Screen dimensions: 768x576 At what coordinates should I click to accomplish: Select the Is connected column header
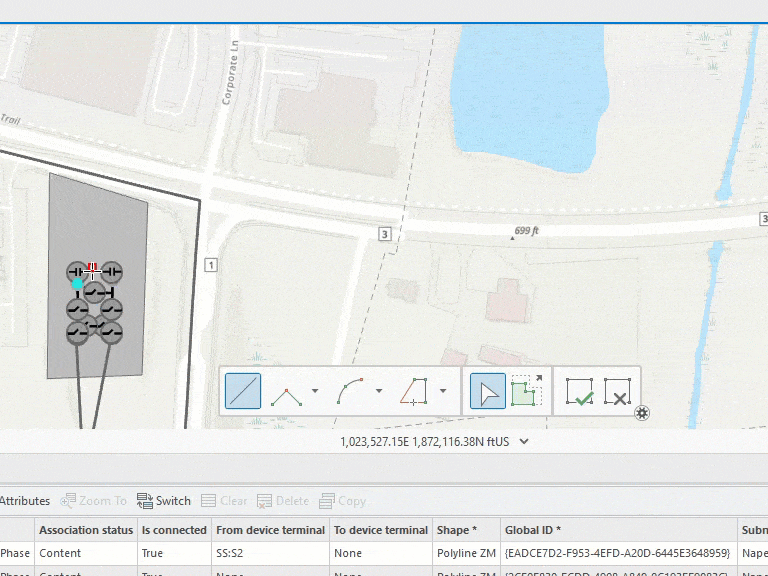coord(174,530)
